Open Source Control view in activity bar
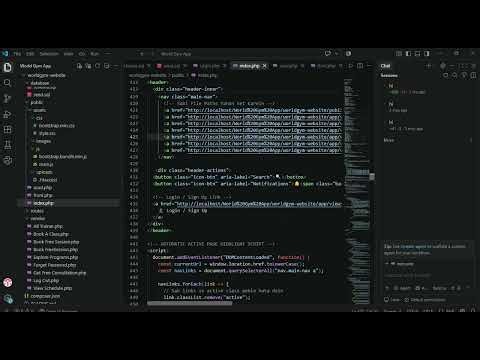 [x=8, y=98]
